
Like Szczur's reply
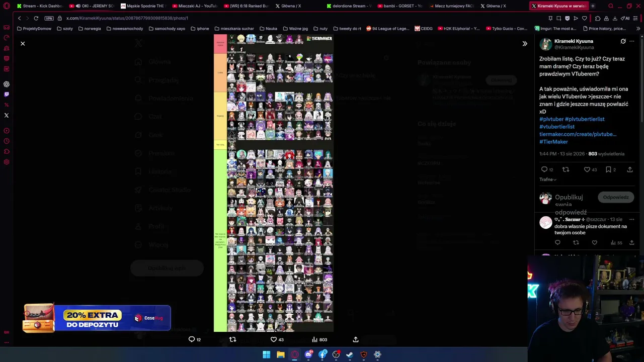pos(594,243)
